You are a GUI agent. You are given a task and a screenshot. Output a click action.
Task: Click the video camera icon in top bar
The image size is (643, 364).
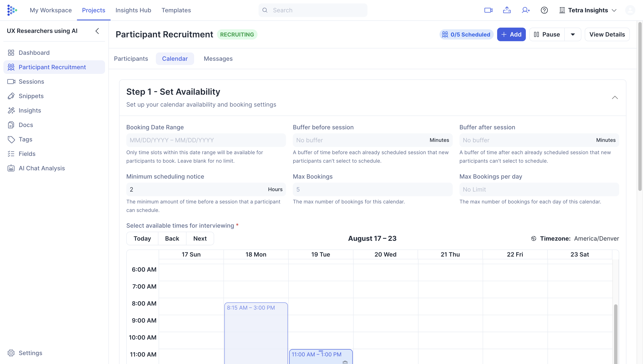(488, 10)
